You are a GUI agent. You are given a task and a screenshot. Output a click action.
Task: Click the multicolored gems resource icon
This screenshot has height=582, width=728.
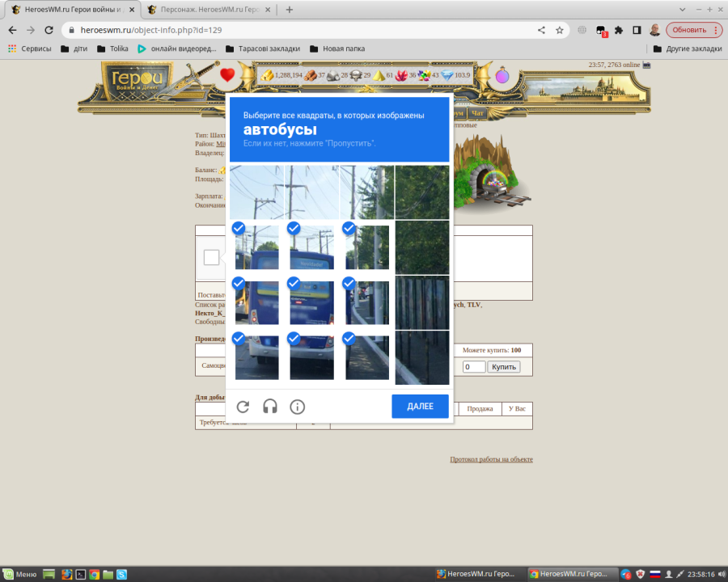click(424, 75)
